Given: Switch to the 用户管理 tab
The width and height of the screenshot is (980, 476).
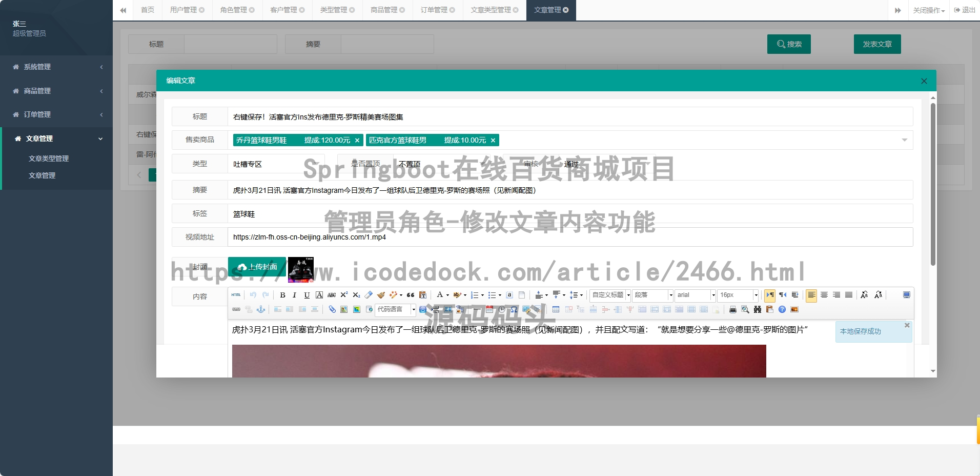Looking at the screenshot, I should click(187, 10).
